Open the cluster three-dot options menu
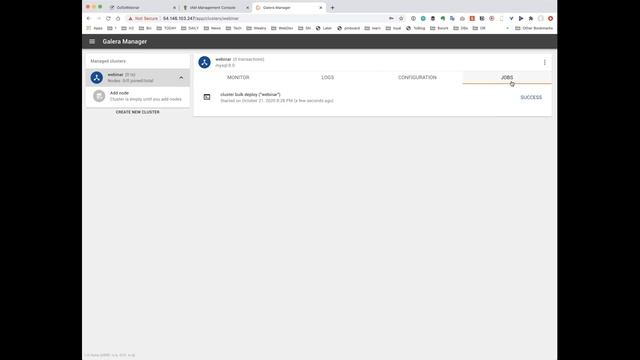This screenshot has height=360, width=640. [x=544, y=62]
